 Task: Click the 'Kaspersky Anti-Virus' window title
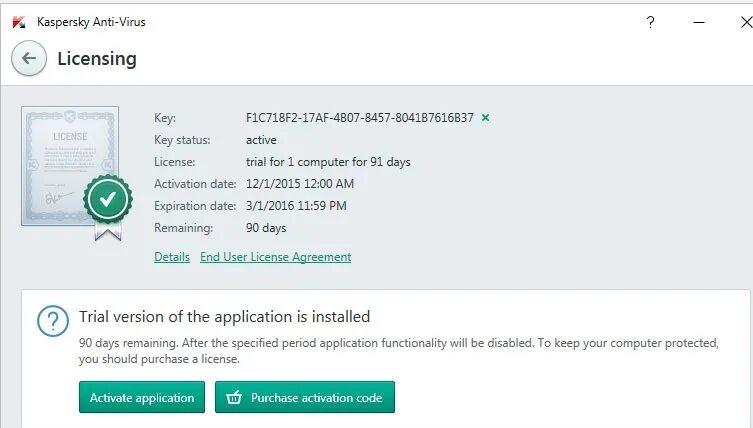click(x=91, y=22)
